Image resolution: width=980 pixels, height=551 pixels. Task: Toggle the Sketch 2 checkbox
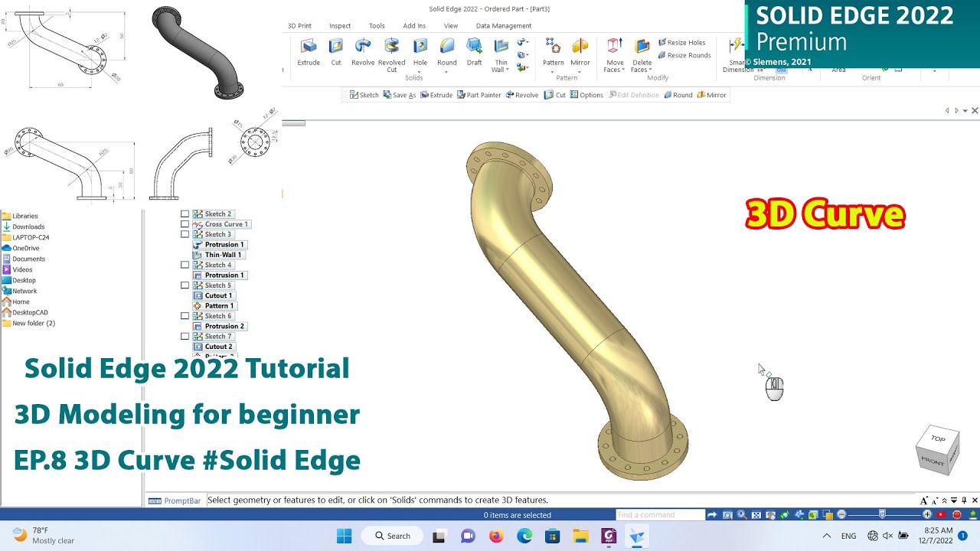[x=185, y=214]
